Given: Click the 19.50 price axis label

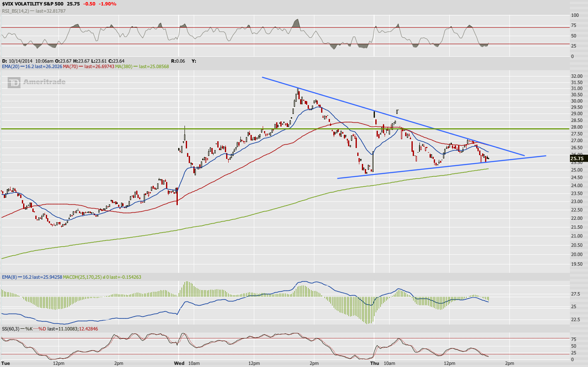Looking at the screenshot, I should (x=577, y=264).
